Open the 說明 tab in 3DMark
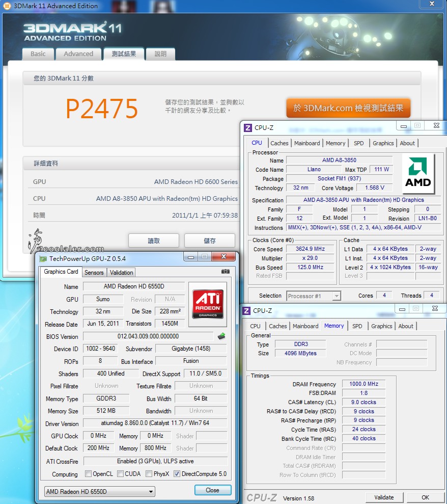 [x=160, y=54]
